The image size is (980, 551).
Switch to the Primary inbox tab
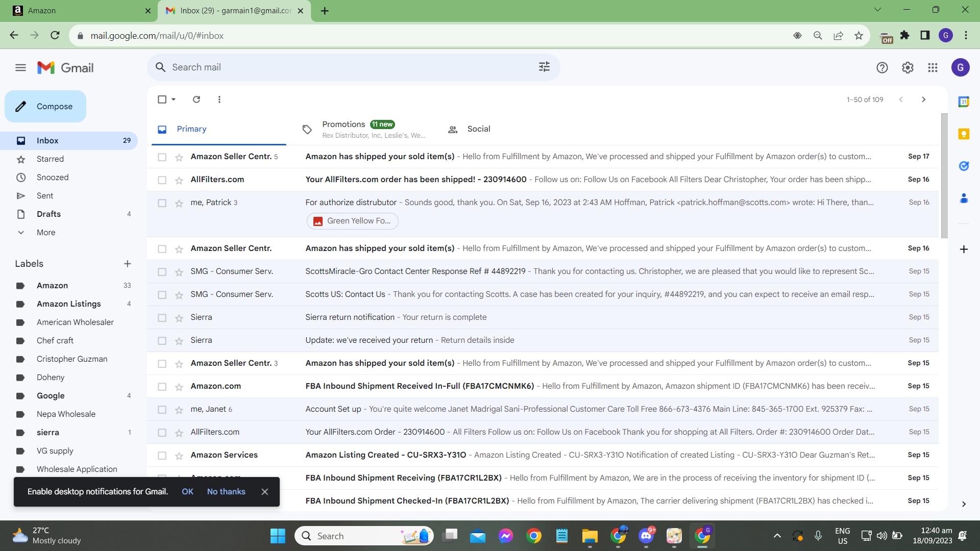(x=219, y=130)
